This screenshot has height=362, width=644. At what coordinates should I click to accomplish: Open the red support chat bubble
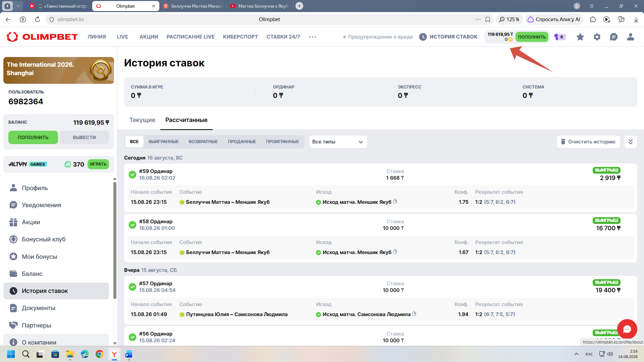[x=627, y=329]
